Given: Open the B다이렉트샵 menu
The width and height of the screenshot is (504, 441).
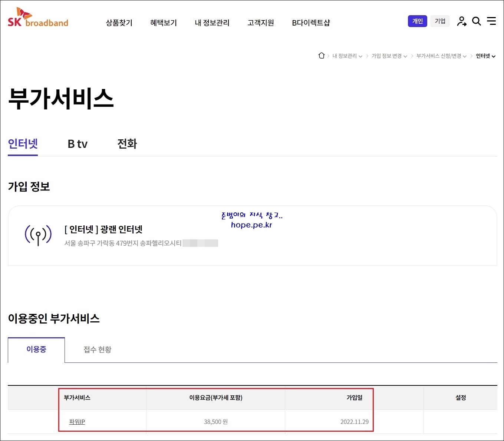Looking at the screenshot, I should (311, 23).
